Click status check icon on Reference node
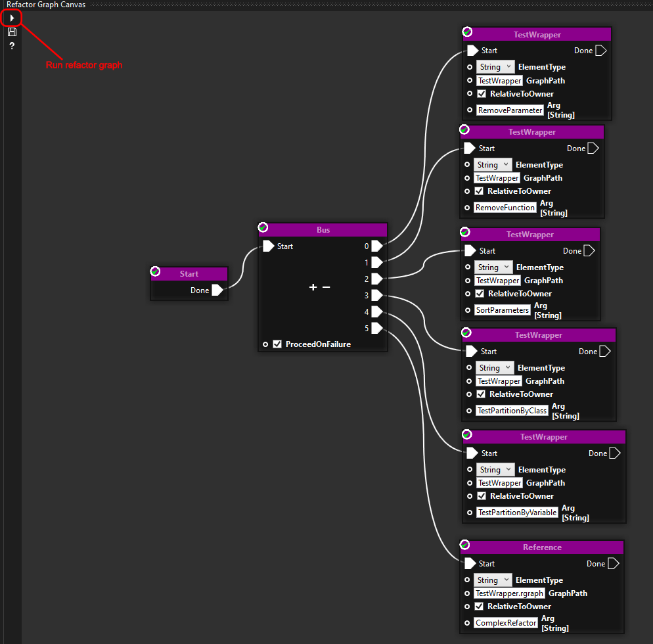The width and height of the screenshot is (653, 644). pos(464,545)
